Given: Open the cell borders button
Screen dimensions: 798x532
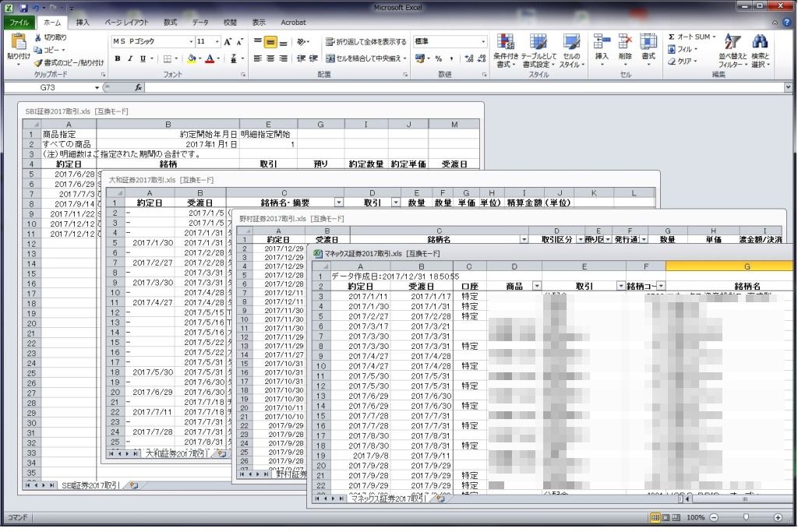Looking at the screenshot, I should click(x=167, y=59).
